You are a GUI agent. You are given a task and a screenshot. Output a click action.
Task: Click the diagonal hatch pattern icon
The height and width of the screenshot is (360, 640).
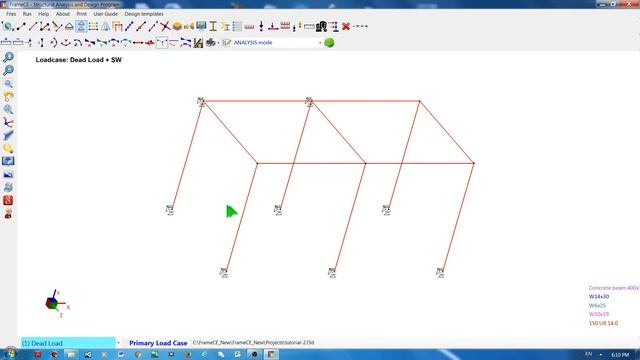[198, 42]
